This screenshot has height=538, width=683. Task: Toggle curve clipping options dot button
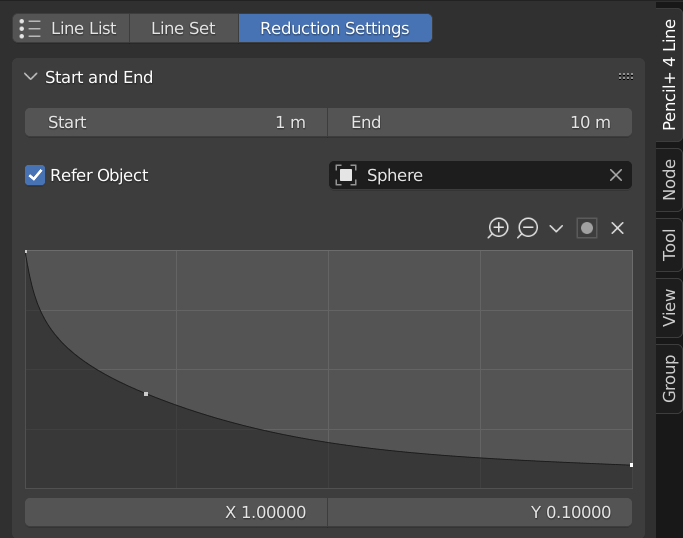[587, 228]
